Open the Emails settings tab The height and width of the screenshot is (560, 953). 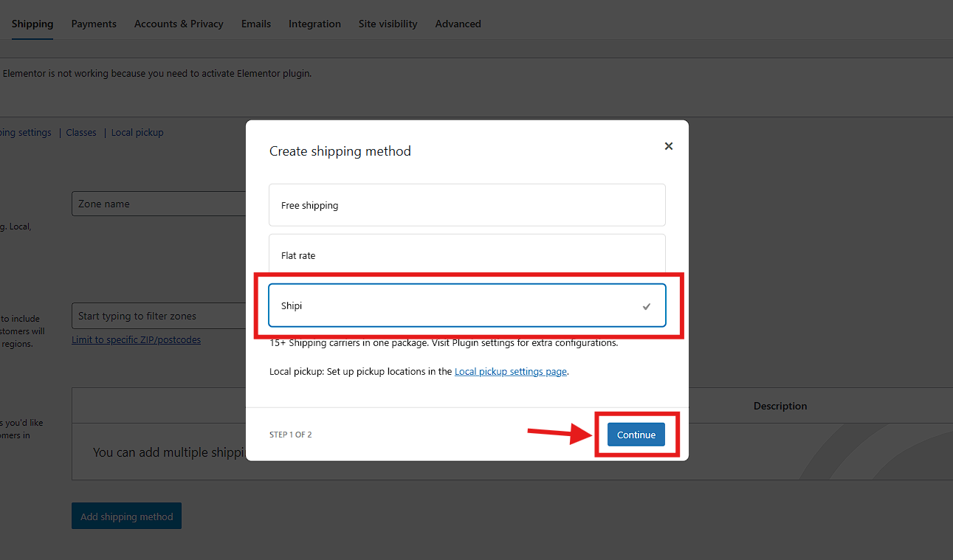[x=256, y=24]
